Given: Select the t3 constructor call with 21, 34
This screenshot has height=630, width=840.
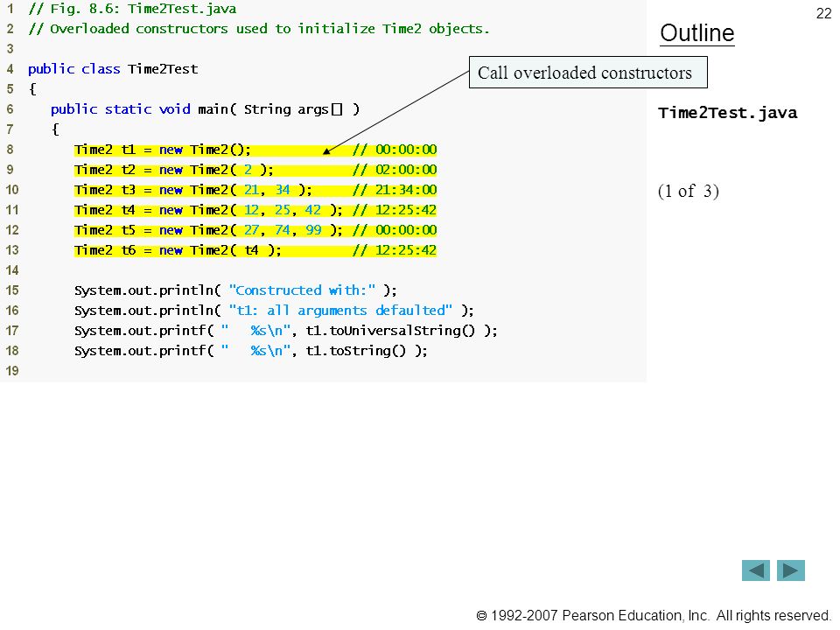Looking at the screenshot, I should (193, 190).
